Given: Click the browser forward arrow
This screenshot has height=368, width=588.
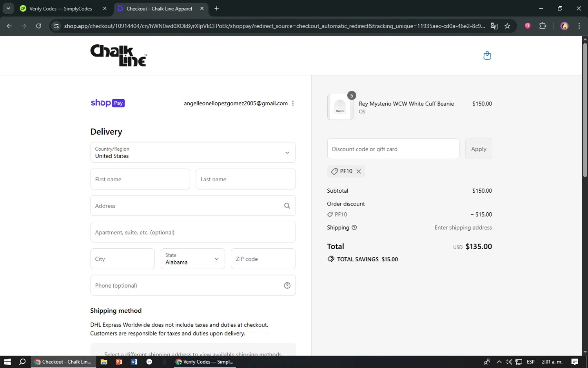Looking at the screenshot, I should (24, 26).
